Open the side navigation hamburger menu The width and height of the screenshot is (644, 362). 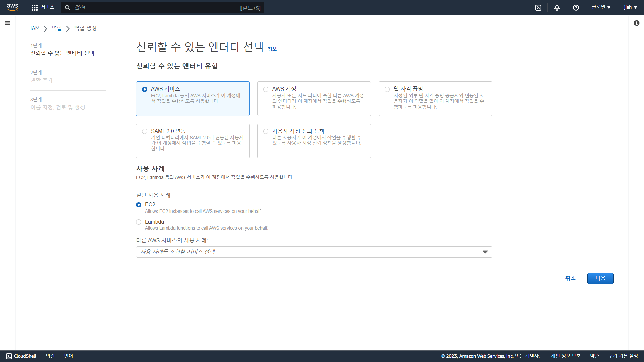point(8,23)
